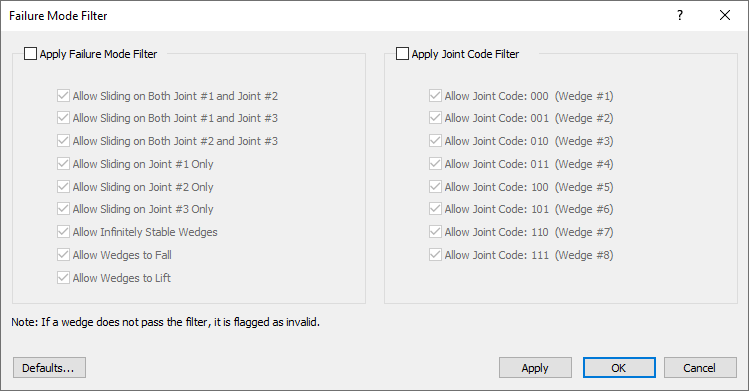The height and width of the screenshot is (391, 749).
Task: Enable the Apply Failure Mode Filter checkbox
Action: [31, 54]
